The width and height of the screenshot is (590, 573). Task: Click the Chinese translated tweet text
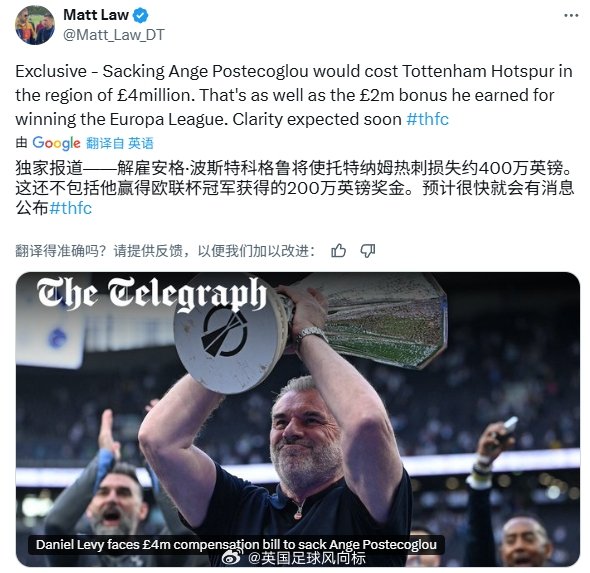(x=295, y=188)
